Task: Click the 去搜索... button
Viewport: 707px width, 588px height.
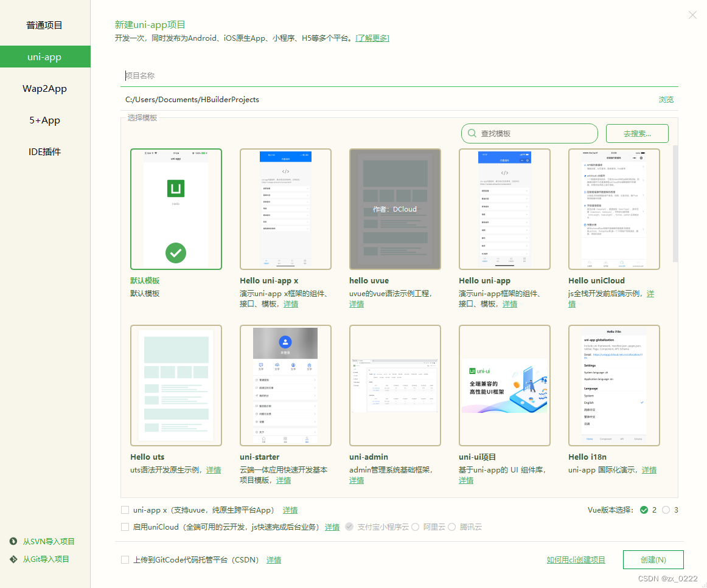Action: [636, 133]
